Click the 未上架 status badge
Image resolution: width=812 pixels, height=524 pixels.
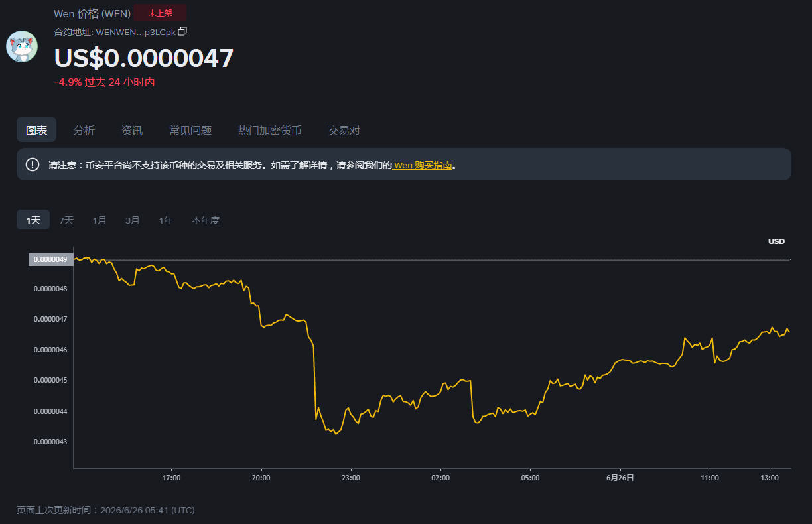160,13
